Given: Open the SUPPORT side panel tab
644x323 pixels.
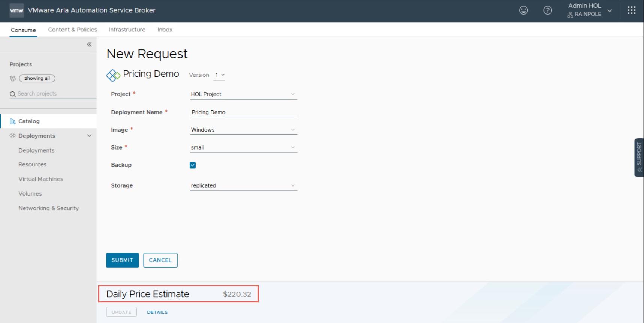Looking at the screenshot, I should pos(639,157).
